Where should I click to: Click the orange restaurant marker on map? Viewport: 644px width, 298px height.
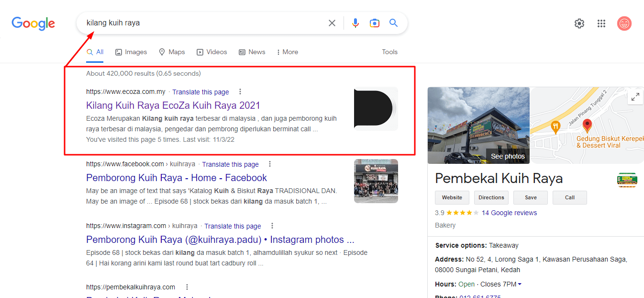click(555, 126)
